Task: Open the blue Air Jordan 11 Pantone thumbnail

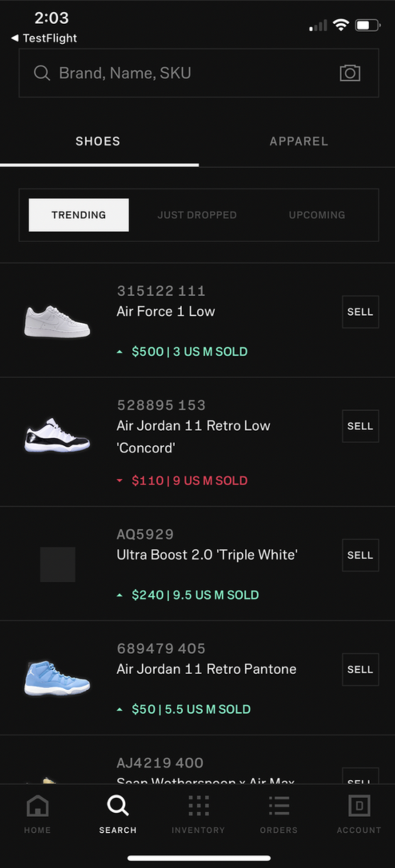Action: click(x=57, y=678)
